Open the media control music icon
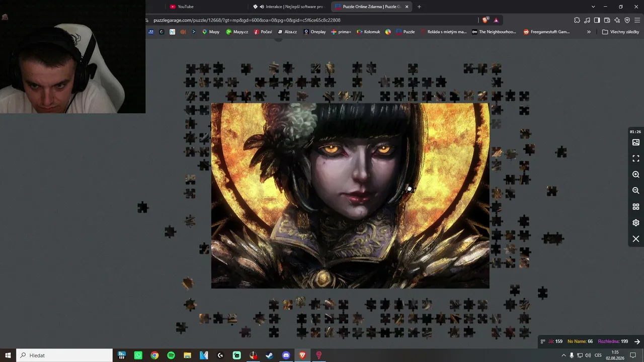The width and height of the screenshot is (644, 362). (587, 20)
